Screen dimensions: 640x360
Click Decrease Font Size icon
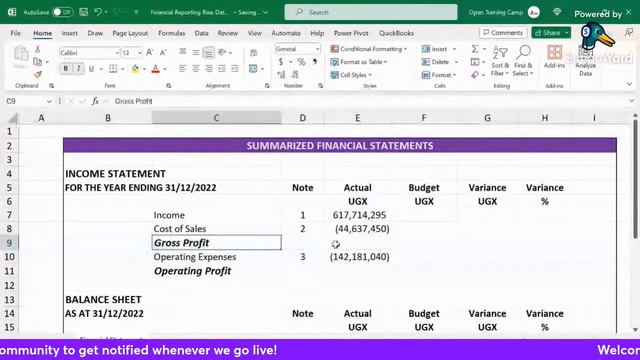click(163, 52)
